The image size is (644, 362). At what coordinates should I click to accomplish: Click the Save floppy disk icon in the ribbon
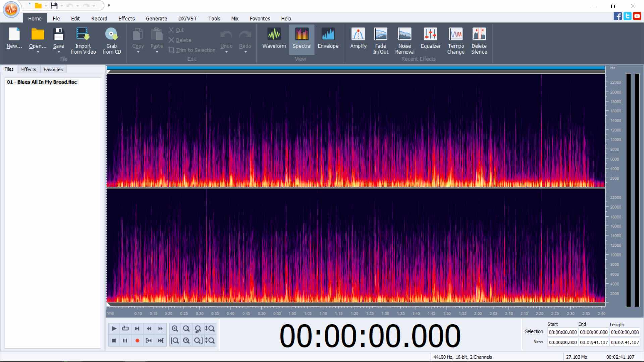58,34
